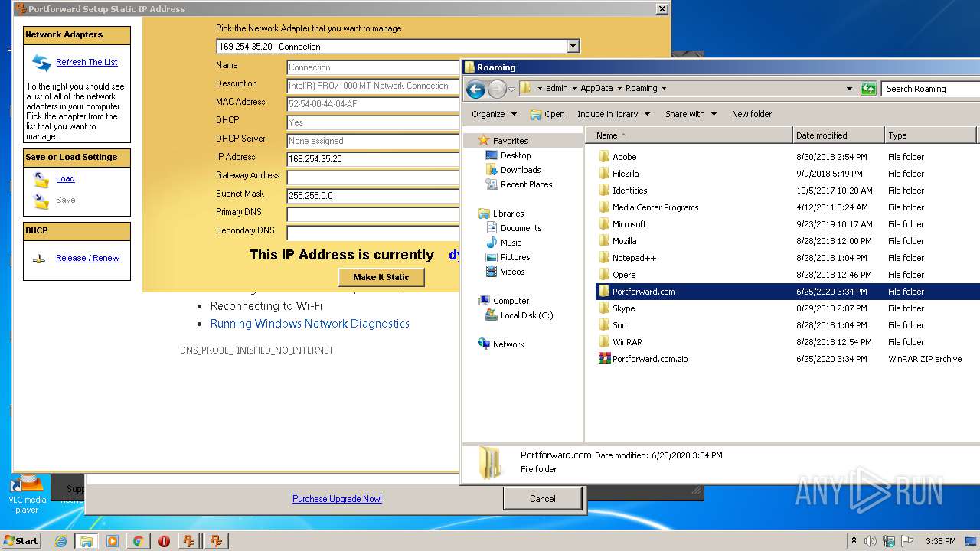Click the Cancel button
The image size is (980, 551).
(542, 499)
